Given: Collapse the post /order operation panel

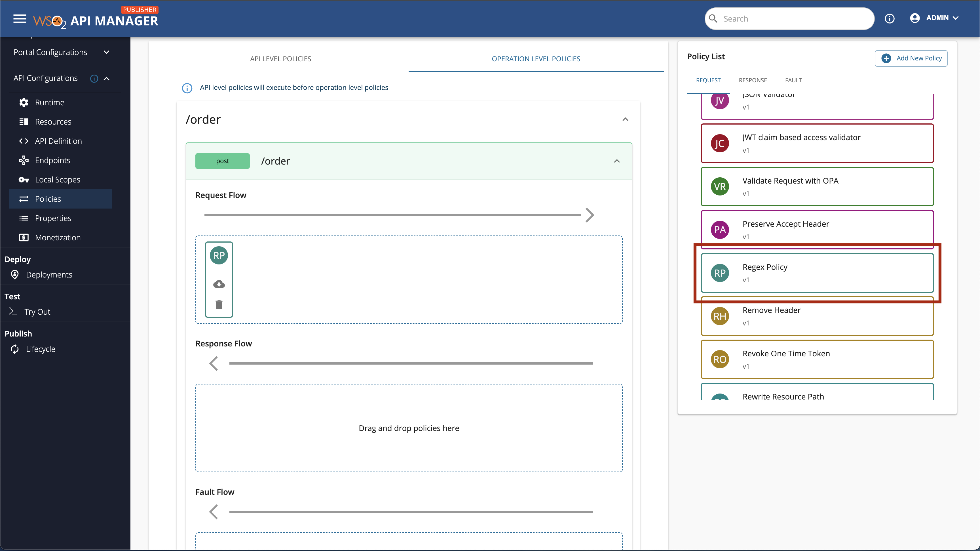Looking at the screenshot, I should 617,161.
